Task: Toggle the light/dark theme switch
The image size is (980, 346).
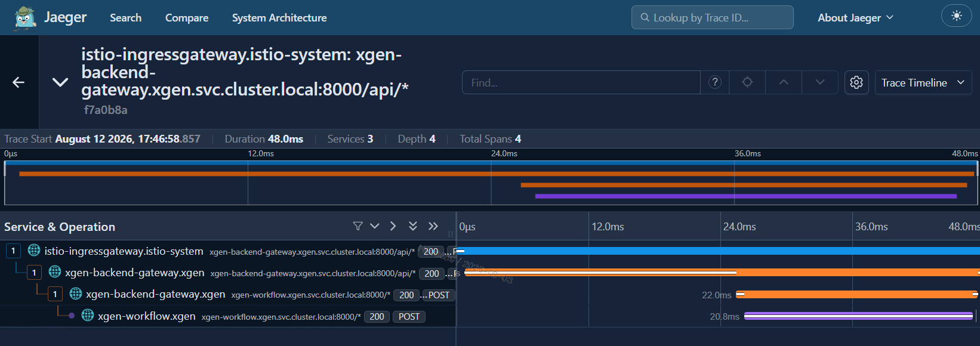Action: pyautogui.click(x=957, y=16)
